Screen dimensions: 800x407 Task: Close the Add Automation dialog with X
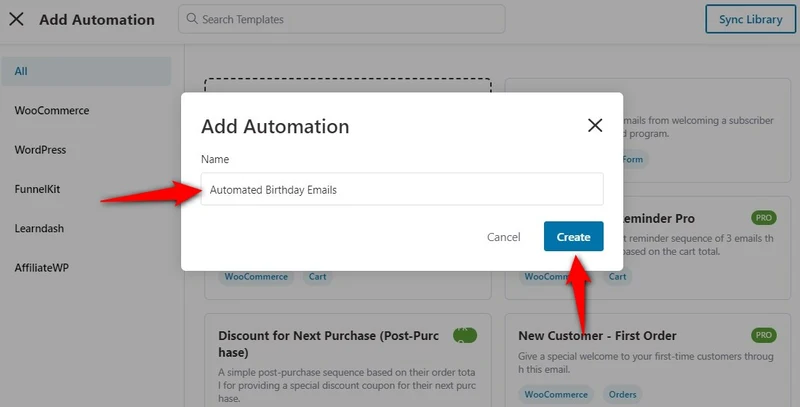click(595, 125)
